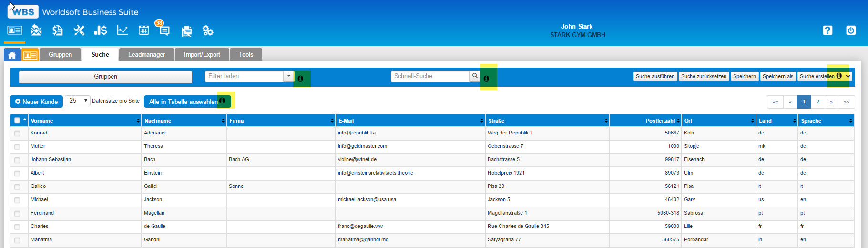
Task: Expand the Suche erstellen dropdown
Action: tap(848, 76)
